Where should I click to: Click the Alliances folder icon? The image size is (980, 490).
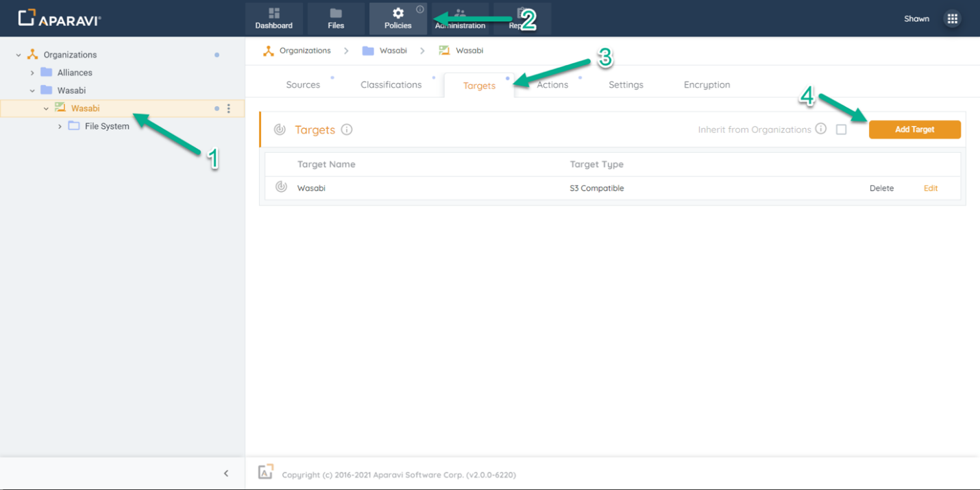point(47,72)
